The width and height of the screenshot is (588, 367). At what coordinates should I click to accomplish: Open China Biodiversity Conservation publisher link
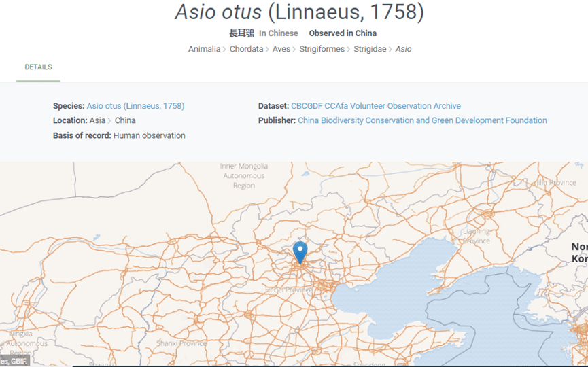(x=422, y=120)
